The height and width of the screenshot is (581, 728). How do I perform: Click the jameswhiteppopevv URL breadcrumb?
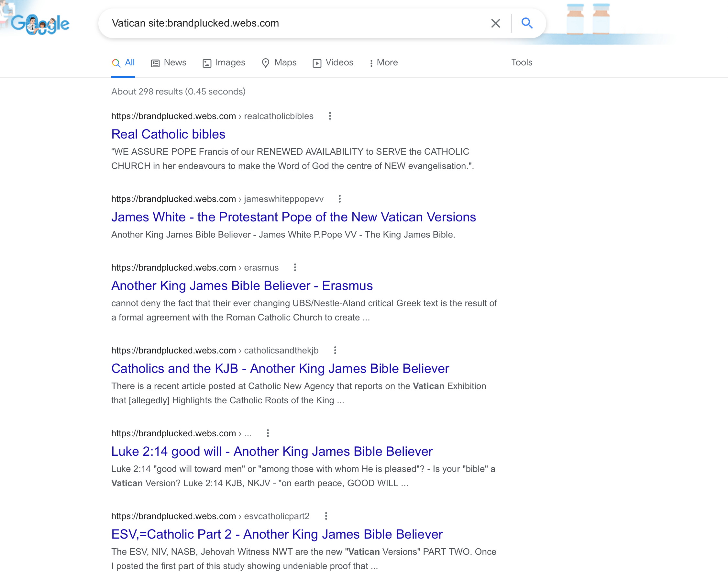(x=217, y=199)
